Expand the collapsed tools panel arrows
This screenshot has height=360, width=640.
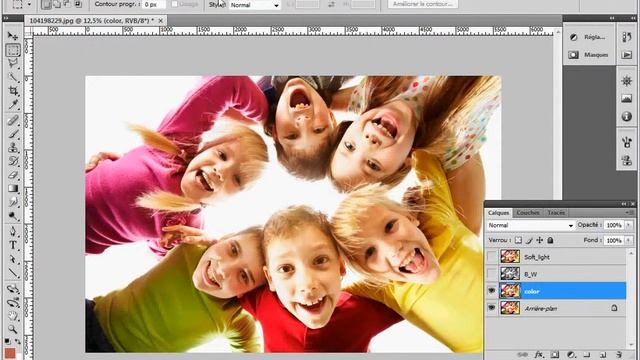tap(6, 18)
